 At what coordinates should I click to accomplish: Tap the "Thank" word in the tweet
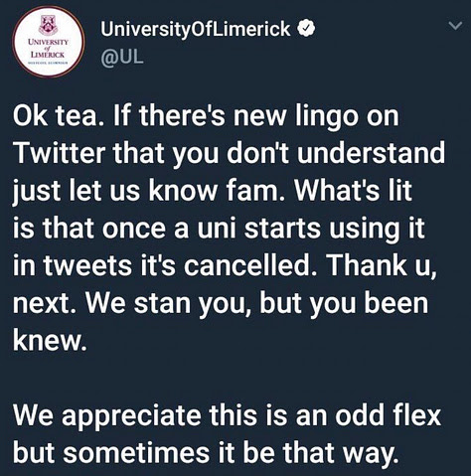click(x=367, y=265)
